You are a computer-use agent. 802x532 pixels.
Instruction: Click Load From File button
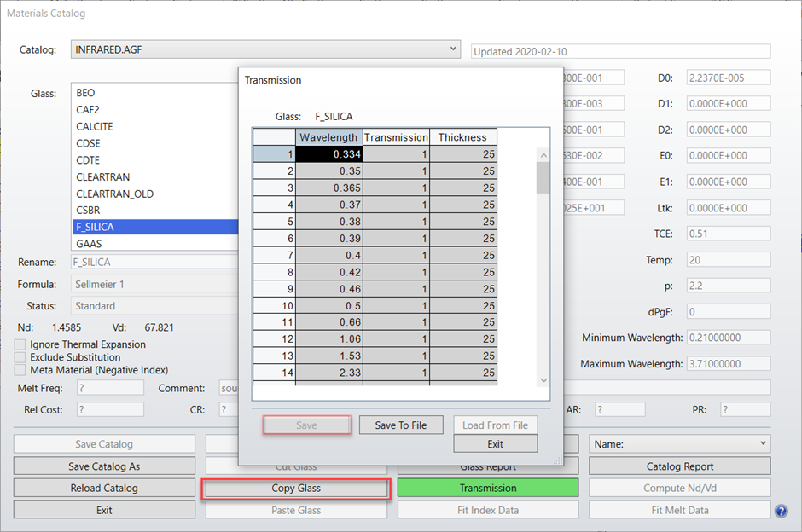495,424
